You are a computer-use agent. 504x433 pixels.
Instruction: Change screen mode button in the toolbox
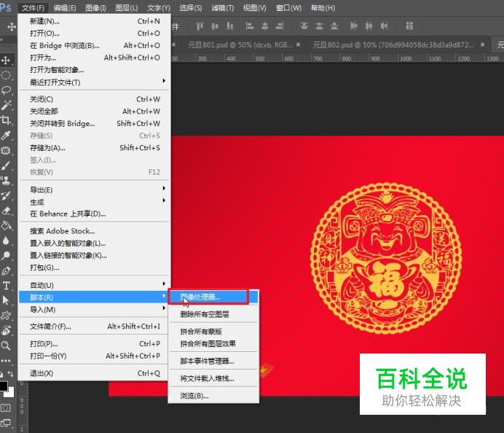coord(6,423)
